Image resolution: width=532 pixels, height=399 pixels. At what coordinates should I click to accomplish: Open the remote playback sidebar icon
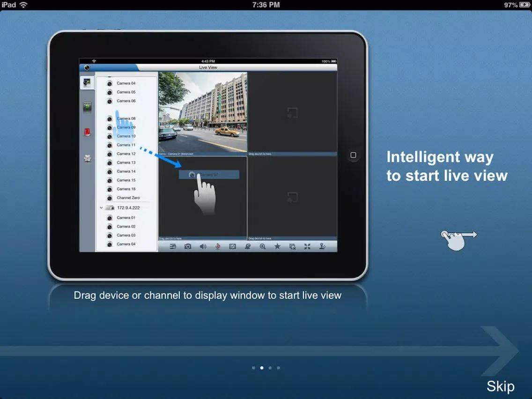87,107
